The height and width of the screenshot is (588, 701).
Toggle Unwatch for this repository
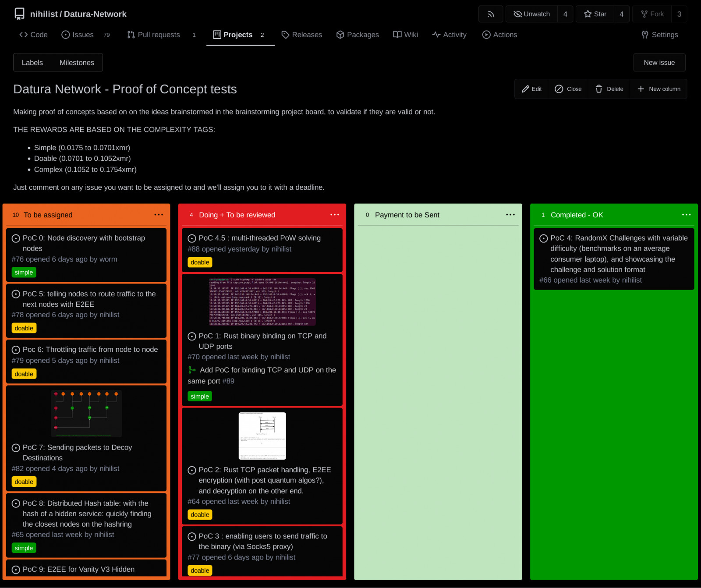coord(531,14)
